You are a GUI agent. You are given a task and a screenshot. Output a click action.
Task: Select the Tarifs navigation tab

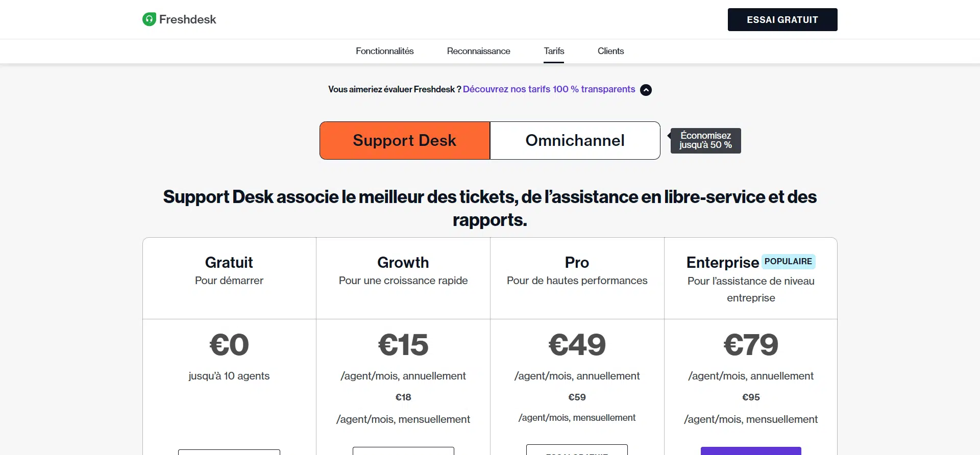pos(554,51)
